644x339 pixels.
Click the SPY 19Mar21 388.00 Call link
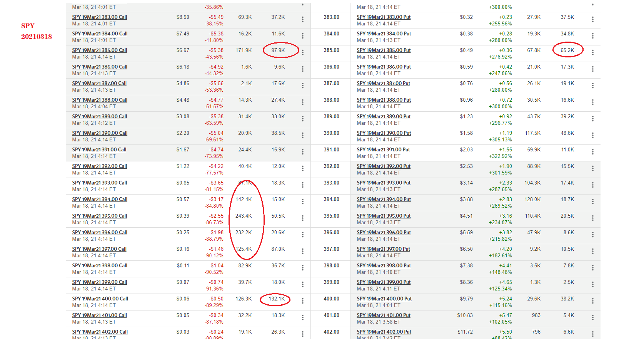click(100, 100)
